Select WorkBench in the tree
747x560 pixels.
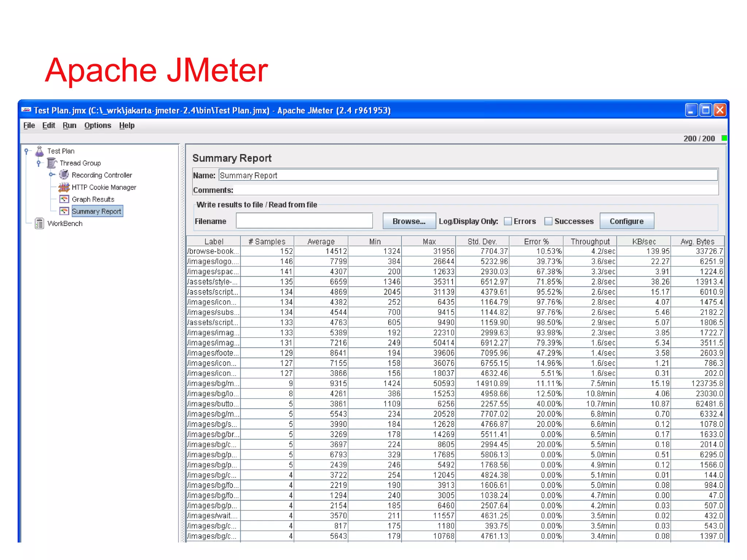click(65, 224)
